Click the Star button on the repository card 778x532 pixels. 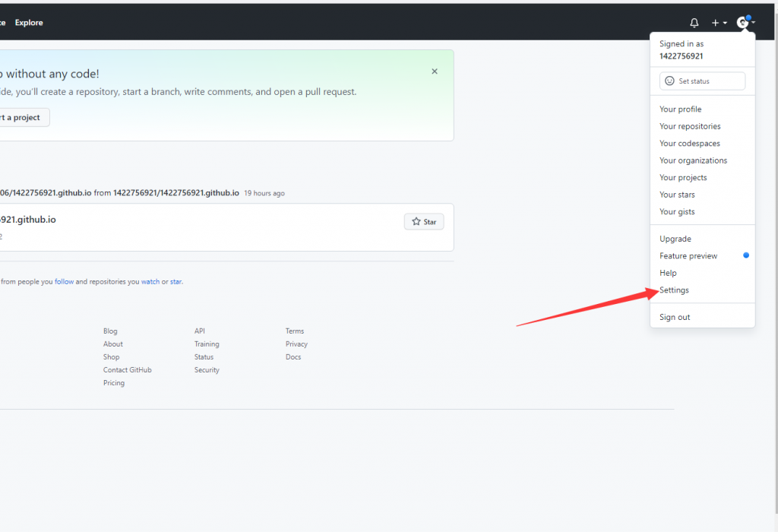[424, 222]
